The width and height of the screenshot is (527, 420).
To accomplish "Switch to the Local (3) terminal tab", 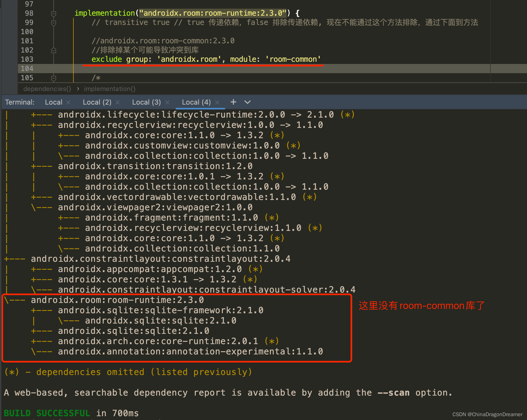I will coord(146,102).
